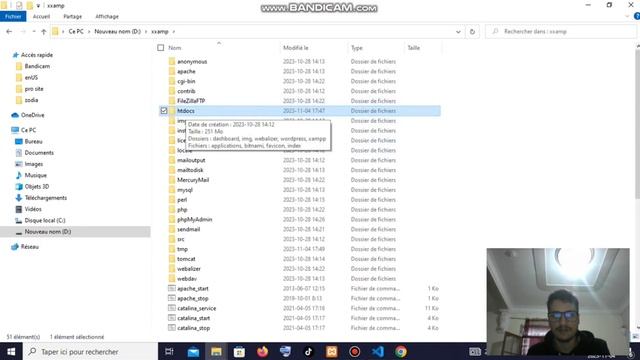The width and height of the screenshot is (640, 360).
Task: Uncheck the htdocs folder checkbox
Action: (164, 111)
